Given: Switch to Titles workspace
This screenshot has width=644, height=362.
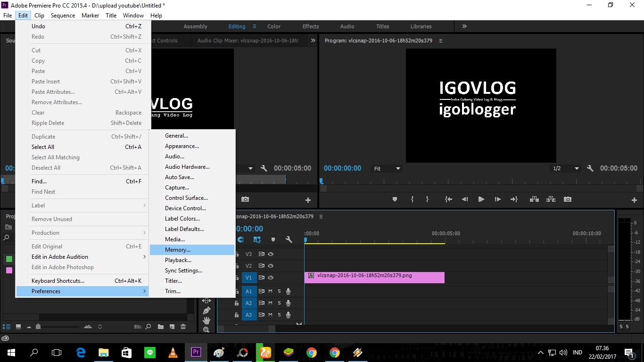Looking at the screenshot, I should (383, 26).
